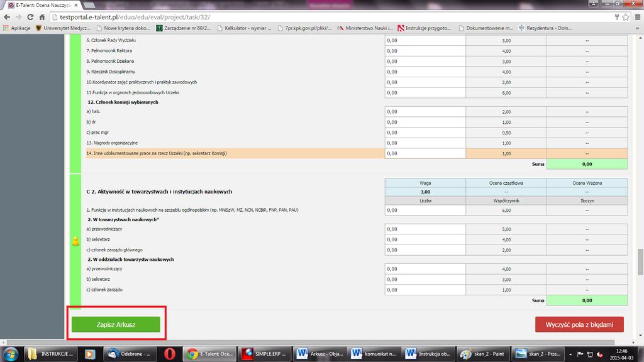Image resolution: width=644 pixels, height=362 pixels.
Task: Edit Liczba field for Inne udokumentowane prace
Action: [x=425, y=153]
